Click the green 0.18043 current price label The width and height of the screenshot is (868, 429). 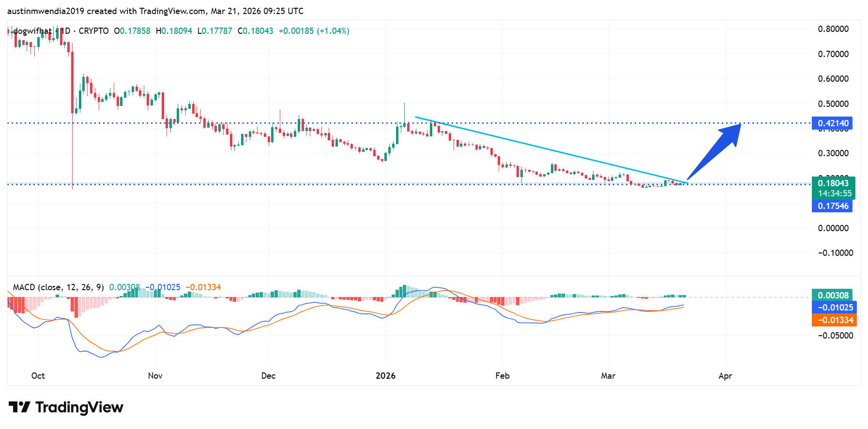tap(833, 183)
